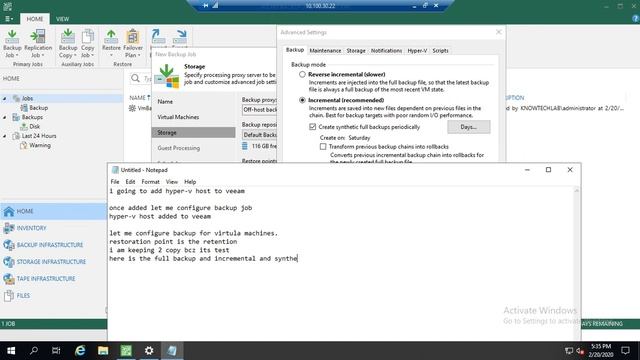This screenshot has height=360, width=640.
Task: Open the Replication Job ribbon button
Action: click(38, 44)
